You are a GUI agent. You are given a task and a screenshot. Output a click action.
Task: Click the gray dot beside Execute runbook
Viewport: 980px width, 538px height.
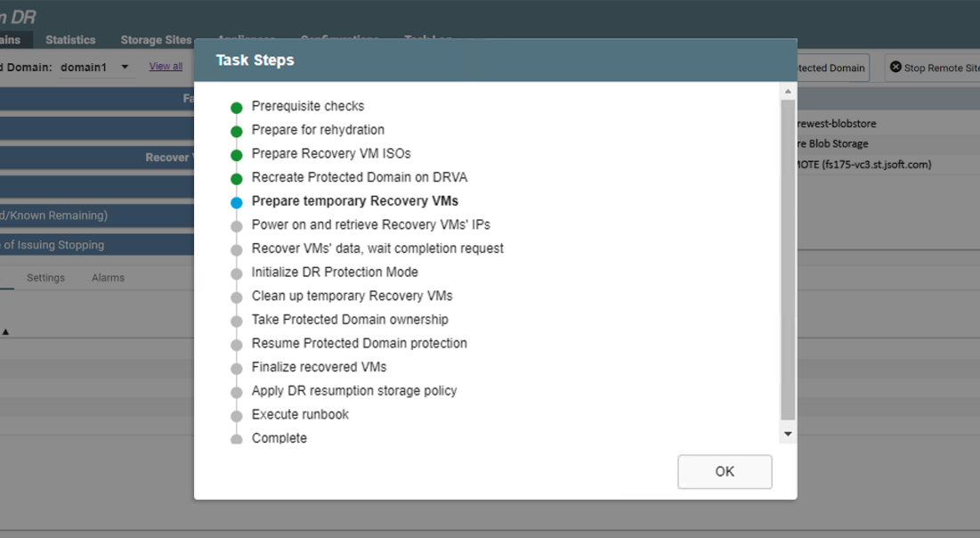237,416
